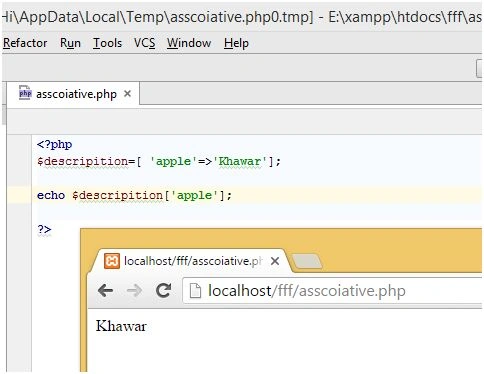Viewport: 484px width, 374px height.
Task: Click the ?> closing PHP tag
Action: (44, 229)
